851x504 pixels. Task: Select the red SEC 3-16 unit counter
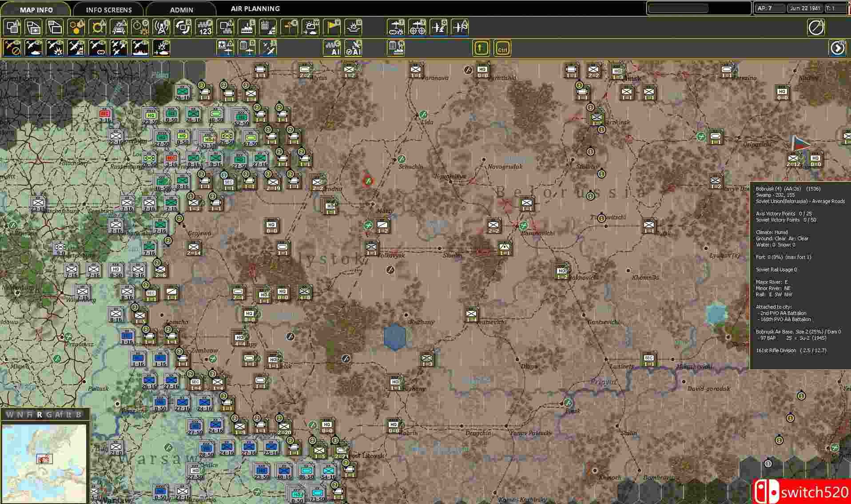click(x=105, y=115)
